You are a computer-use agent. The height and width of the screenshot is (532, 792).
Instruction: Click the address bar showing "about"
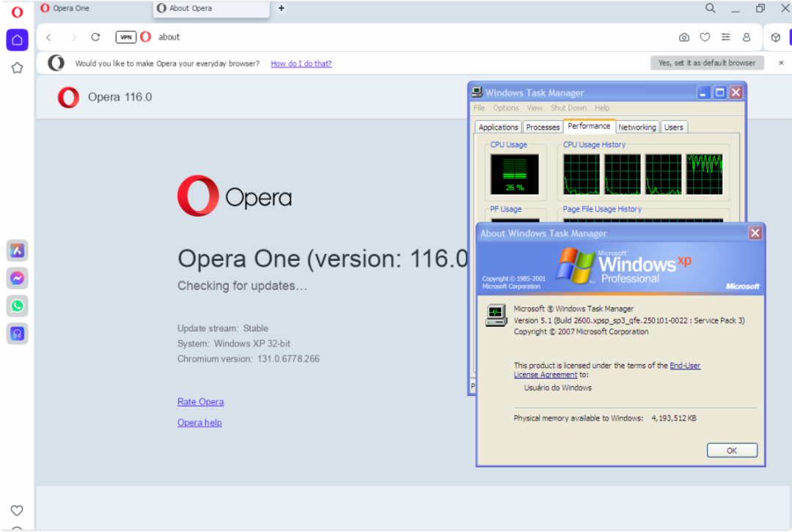coord(367,37)
